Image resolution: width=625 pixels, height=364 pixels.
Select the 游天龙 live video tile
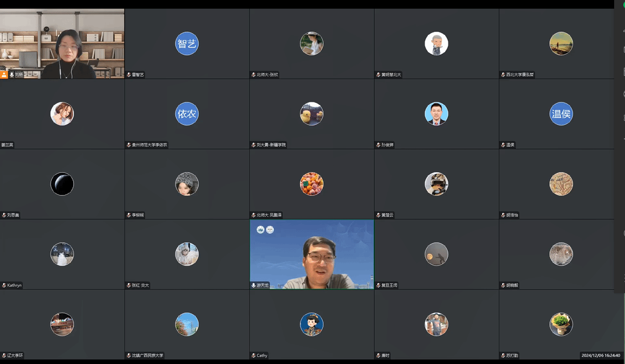click(x=311, y=253)
